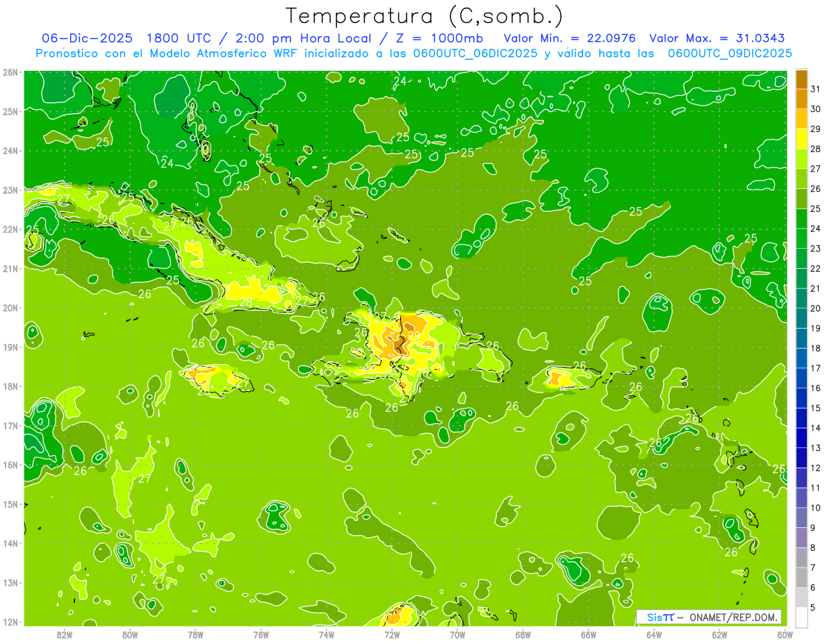834x644 pixels.
Task: Click the color bar label '14'
Action: 815,428
